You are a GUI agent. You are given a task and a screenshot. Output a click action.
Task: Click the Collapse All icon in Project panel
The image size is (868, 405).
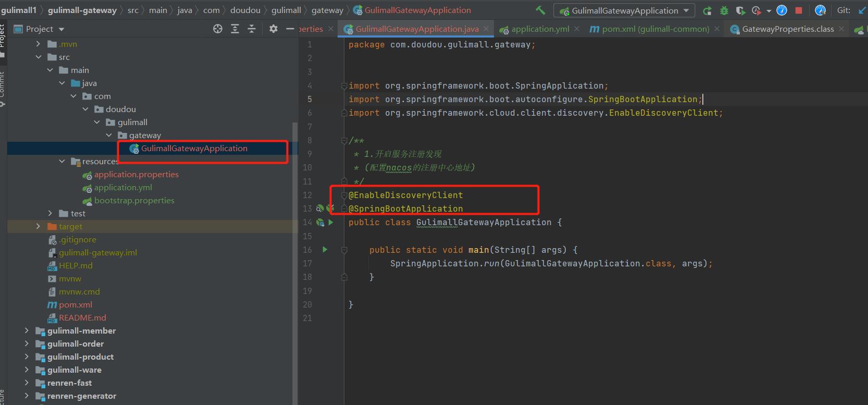[x=252, y=29]
